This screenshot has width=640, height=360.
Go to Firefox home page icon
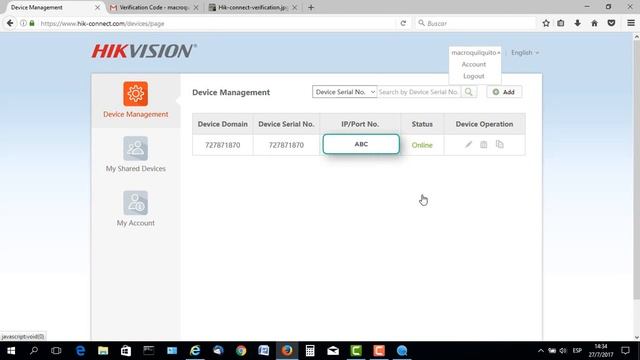pyautogui.click(x=594, y=23)
